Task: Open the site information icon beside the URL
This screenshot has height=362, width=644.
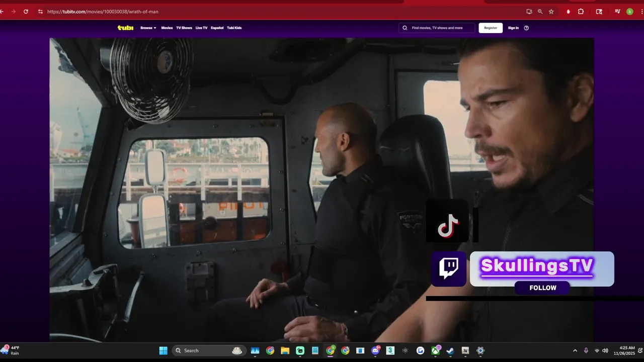Action: coord(40,12)
